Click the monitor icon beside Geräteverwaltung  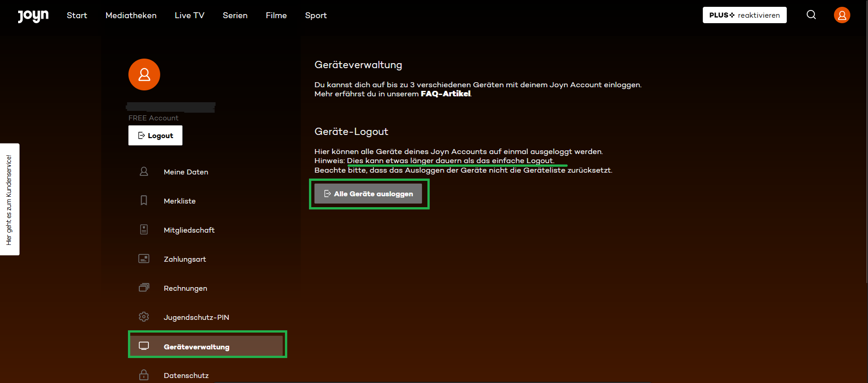click(144, 346)
